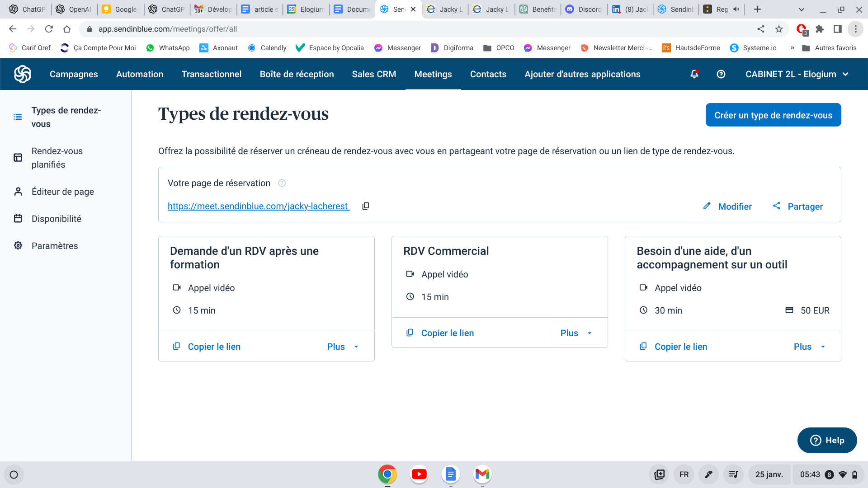868x488 pixels.
Task: Select the Meetings nav item
Action: coord(433,74)
